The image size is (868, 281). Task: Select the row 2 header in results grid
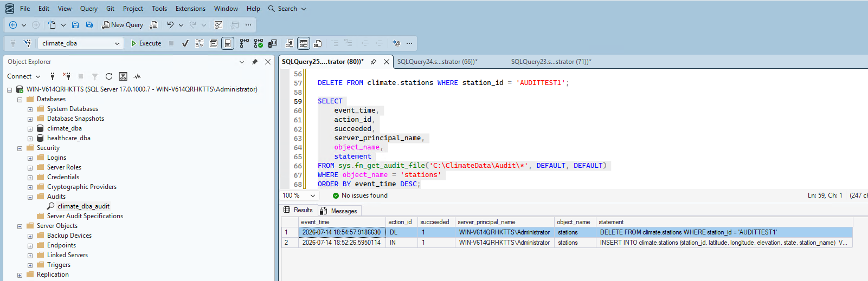[290, 243]
